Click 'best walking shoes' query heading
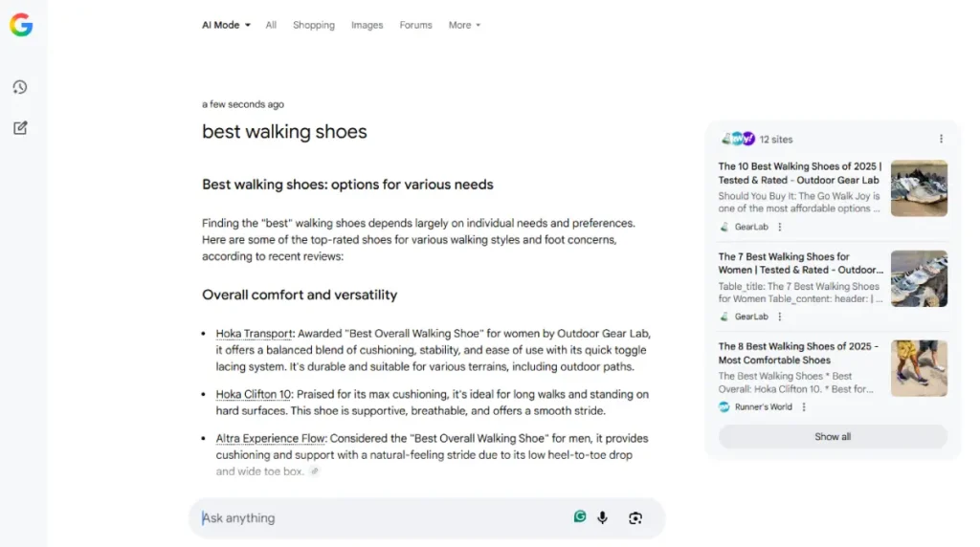The width and height of the screenshot is (980, 547). point(284,132)
